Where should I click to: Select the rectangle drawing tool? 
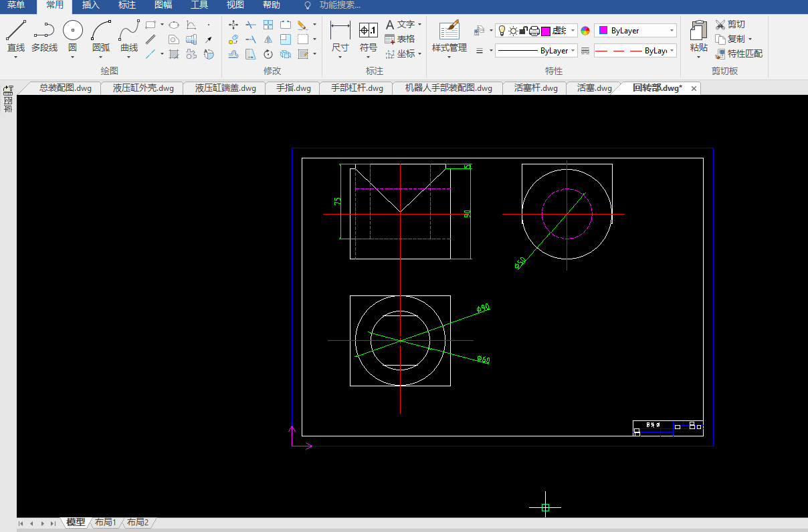click(x=151, y=25)
